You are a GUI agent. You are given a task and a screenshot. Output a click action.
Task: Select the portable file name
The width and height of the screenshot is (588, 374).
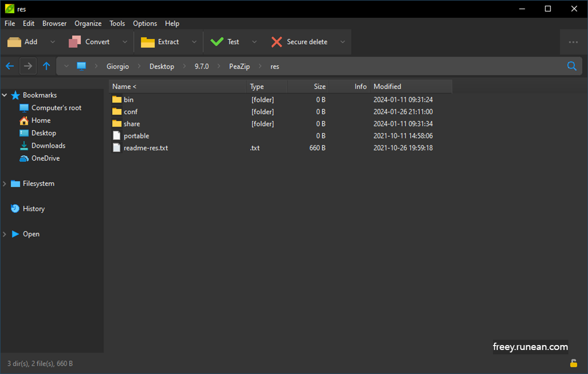point(136,136)
